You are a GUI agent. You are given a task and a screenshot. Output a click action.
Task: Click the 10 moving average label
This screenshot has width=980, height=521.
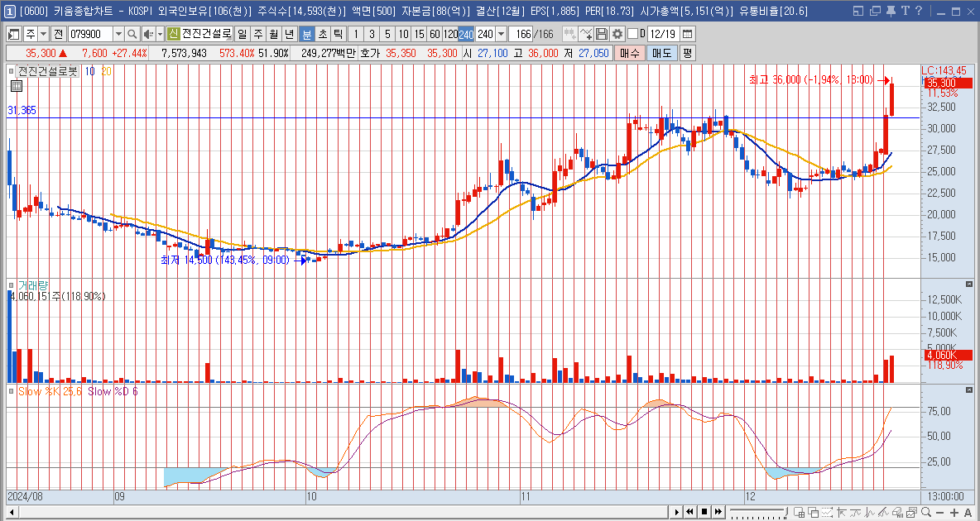click(89, 71)
